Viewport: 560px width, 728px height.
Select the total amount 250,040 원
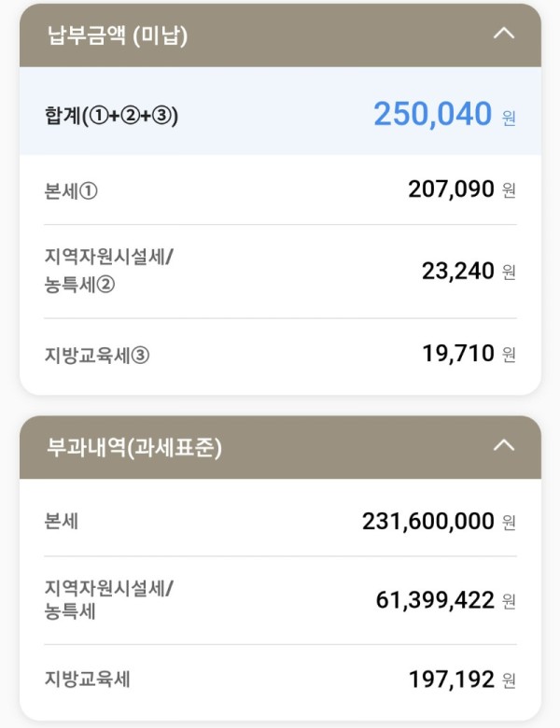point(444,114)
